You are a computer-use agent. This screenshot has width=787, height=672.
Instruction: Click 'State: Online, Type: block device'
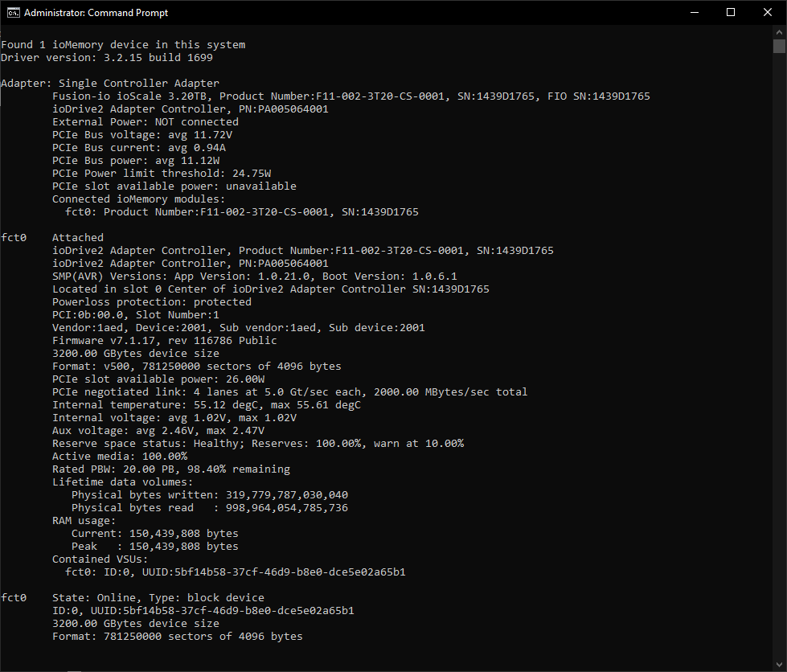[158, 598]
